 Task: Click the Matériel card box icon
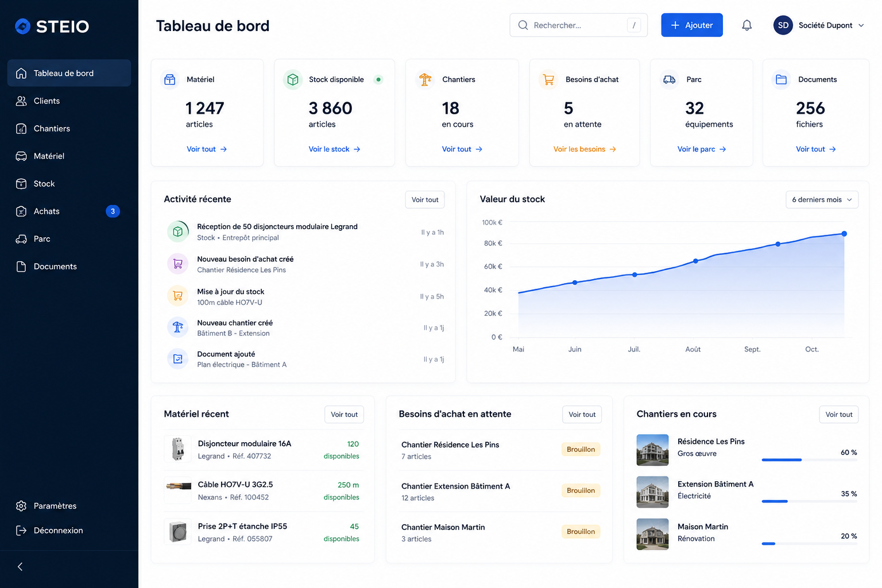[x=170, y=79]
